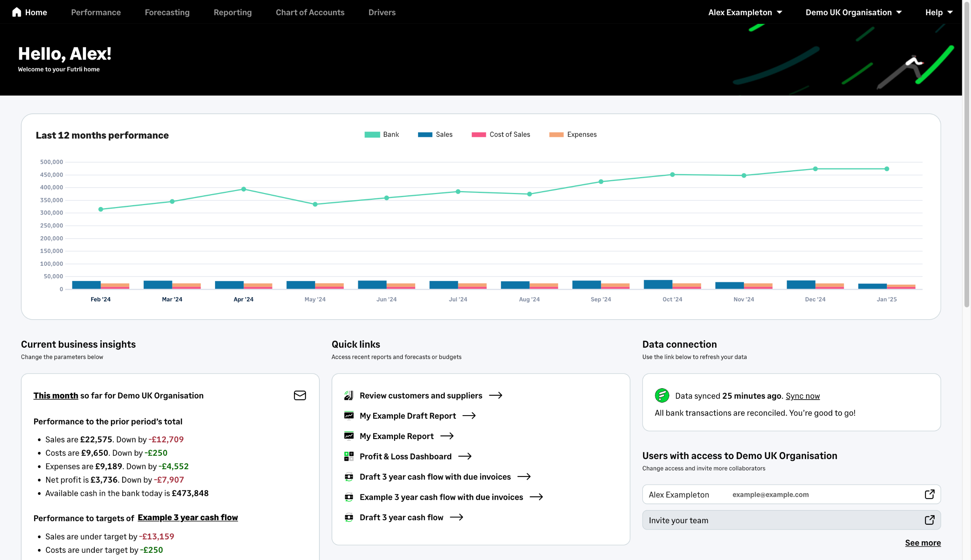Click icon beside Review customers and suppliers

[349, 395]
